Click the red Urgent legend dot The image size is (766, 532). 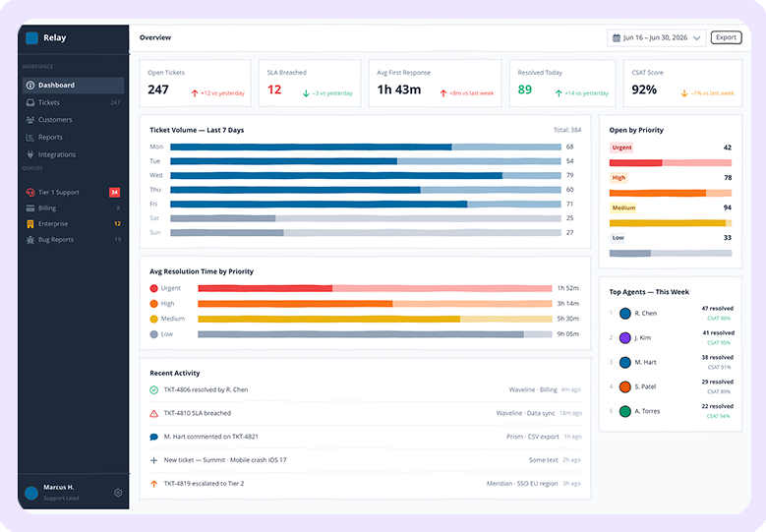tap(153, 289)
